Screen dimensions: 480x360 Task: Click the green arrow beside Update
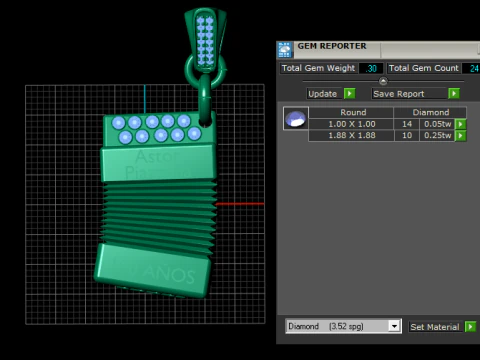[349, 94]
